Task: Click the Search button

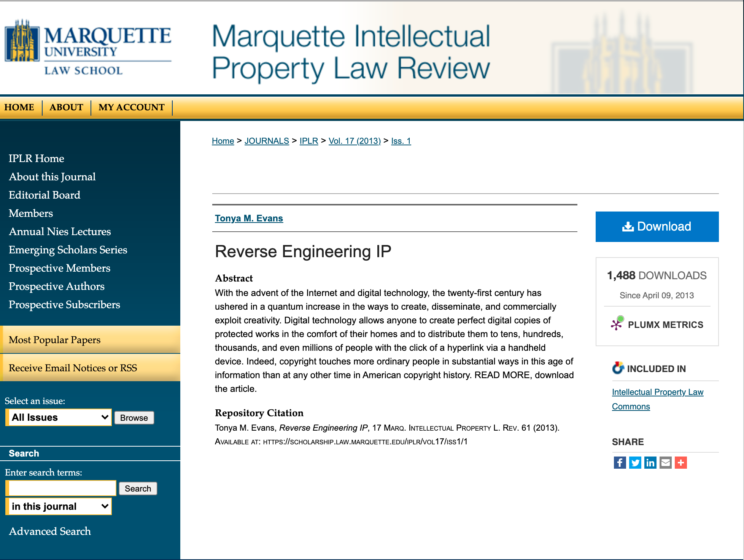Action: click(138, 488)
